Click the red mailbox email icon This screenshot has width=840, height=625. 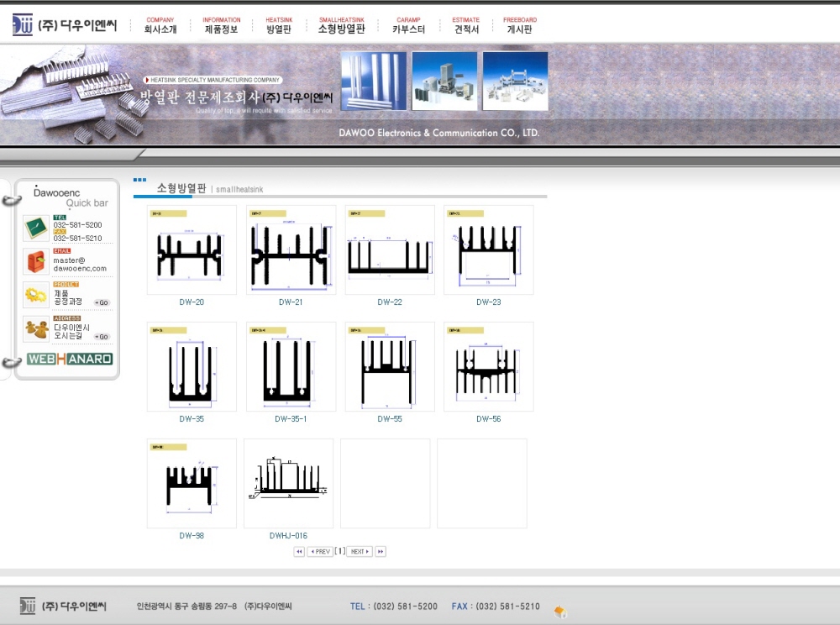[x=36, y=261]
